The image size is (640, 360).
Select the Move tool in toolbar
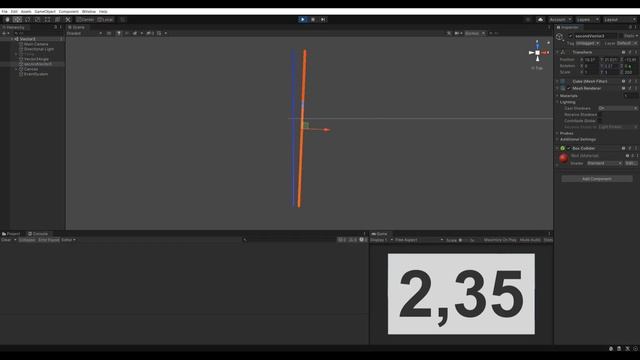point(17,20)
